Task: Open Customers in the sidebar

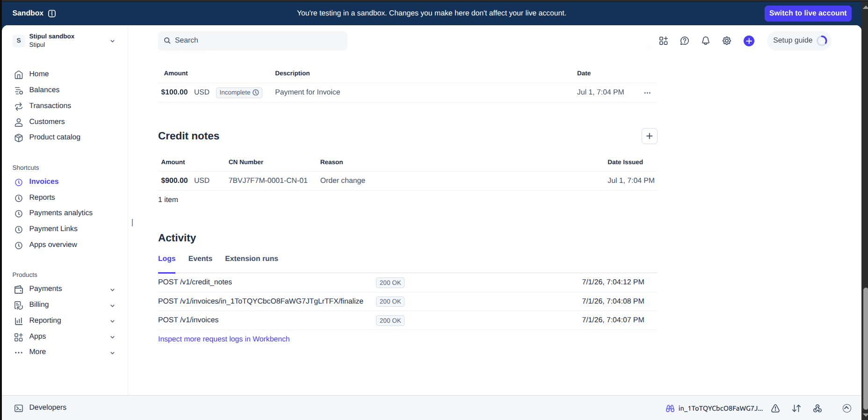Action: (x=47, y=122)
